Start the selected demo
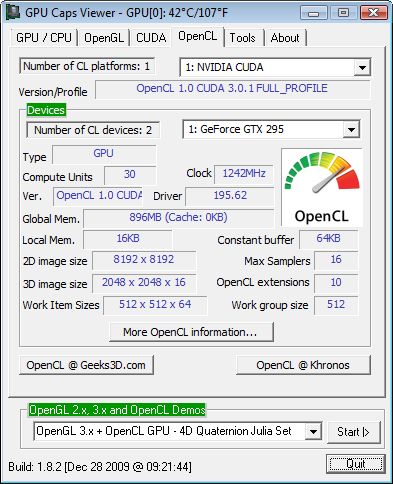Screen dimensions: 393x484 point(353,432)
